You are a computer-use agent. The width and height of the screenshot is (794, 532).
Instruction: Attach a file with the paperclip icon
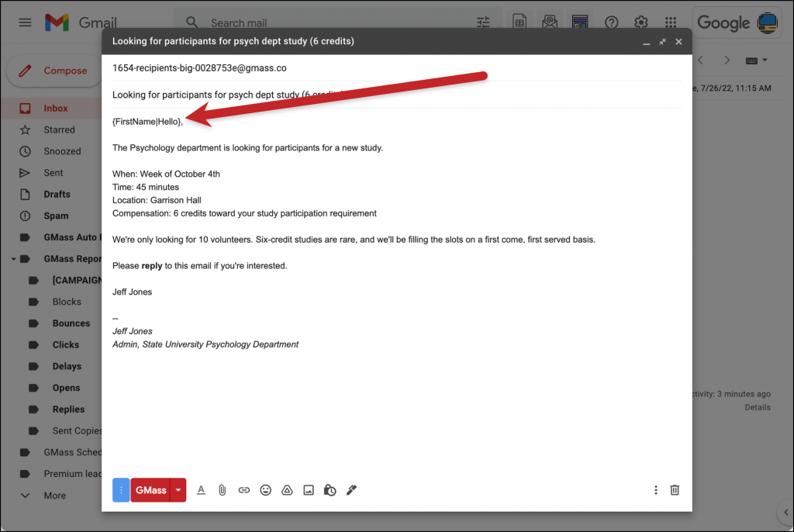(x=223, y=489)
